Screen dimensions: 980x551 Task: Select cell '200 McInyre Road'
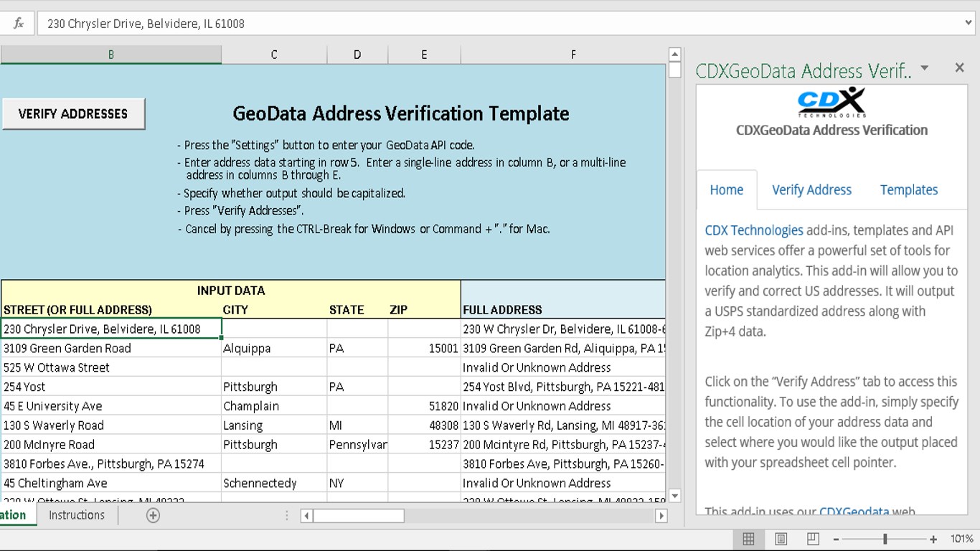pos(111,445)
